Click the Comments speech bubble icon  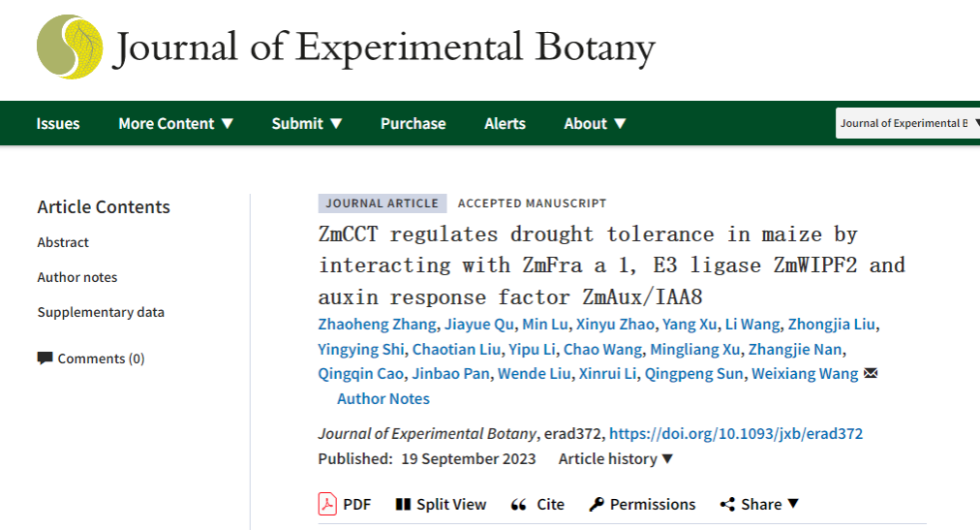tap(45, 359)
